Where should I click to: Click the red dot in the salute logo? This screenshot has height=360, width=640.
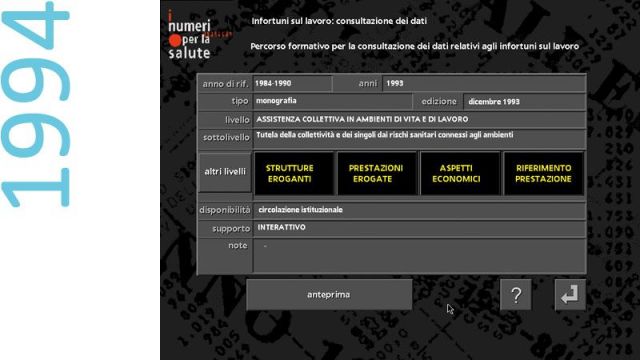click(175, 40)
